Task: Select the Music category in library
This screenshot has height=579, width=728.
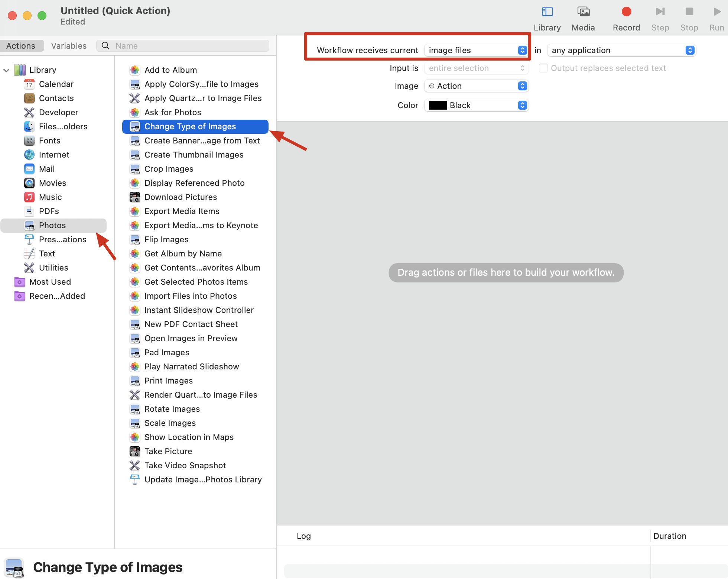Action: click(50, 197)
